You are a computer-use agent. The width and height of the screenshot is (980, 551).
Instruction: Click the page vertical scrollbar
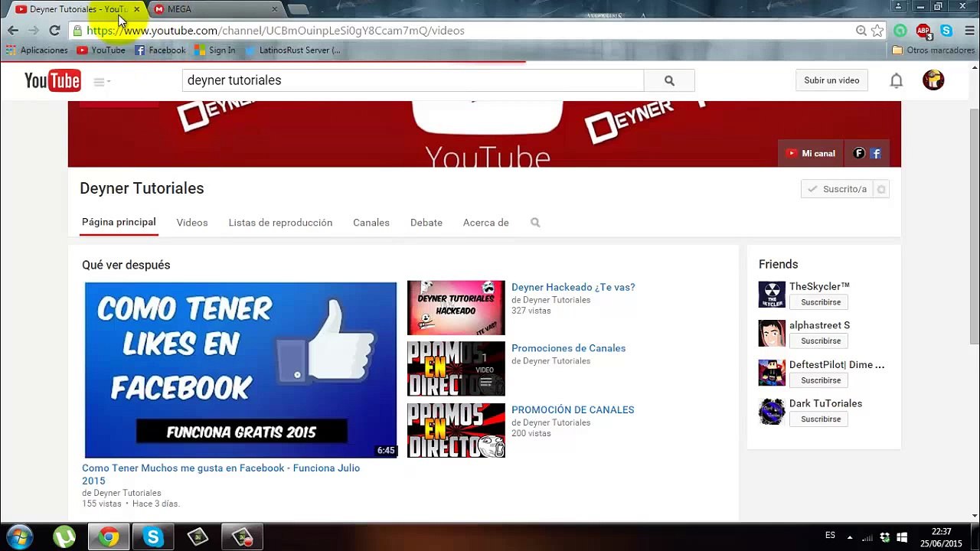pos(975,226)
